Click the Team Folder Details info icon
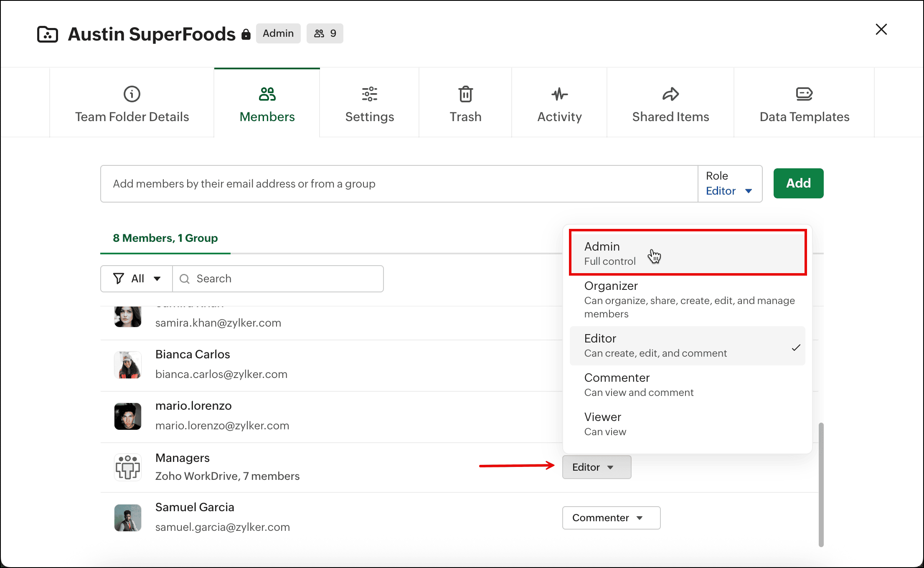This screenshot has width=924, height=568. [132, 94]
